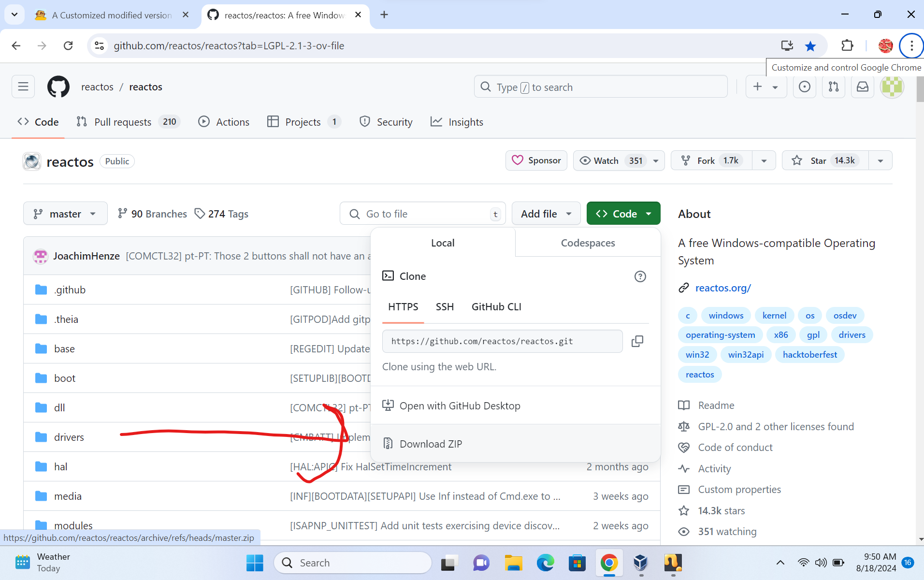Image resolution: width=924 pixels, height=580 pixels.
Task: Show hidden system tray icons
Action: tap(780, 563)
